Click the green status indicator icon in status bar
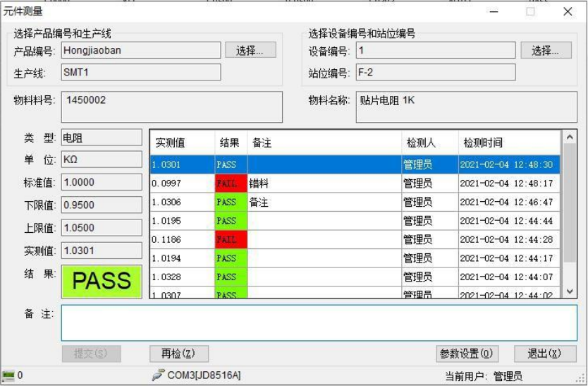The image size is (588, 386). (x=8, y=375)
